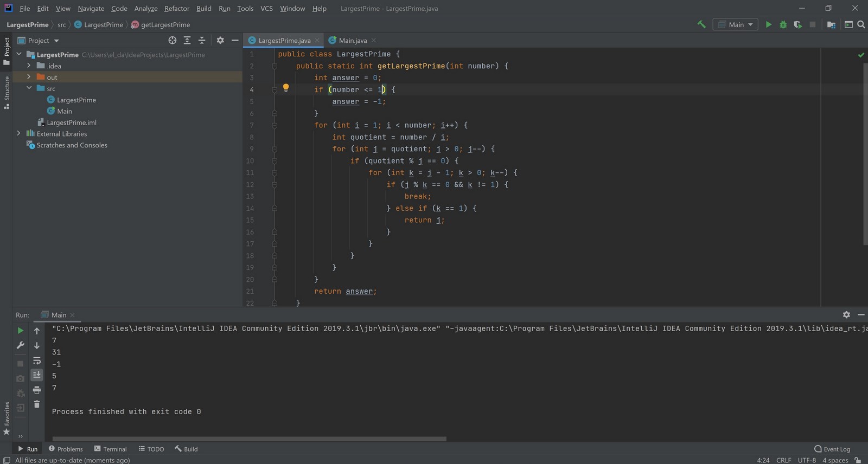Toggle the Structure tool window sidebar button

click(7, 92)
